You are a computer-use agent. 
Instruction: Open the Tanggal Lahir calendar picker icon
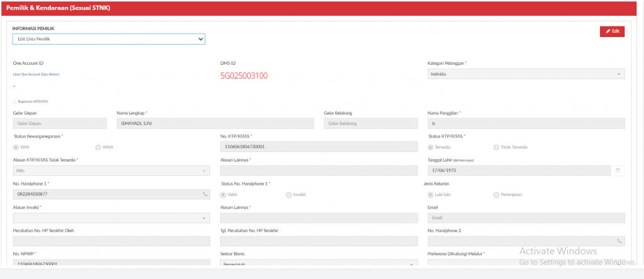618,170
